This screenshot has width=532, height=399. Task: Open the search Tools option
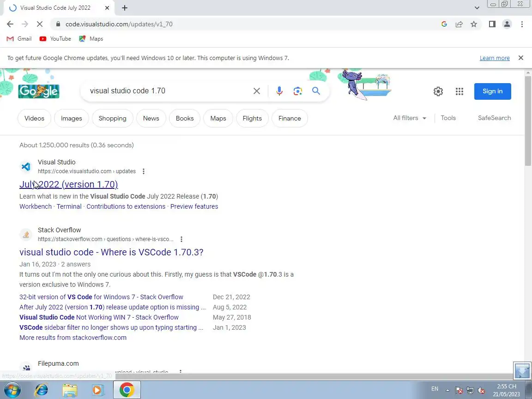448,118
